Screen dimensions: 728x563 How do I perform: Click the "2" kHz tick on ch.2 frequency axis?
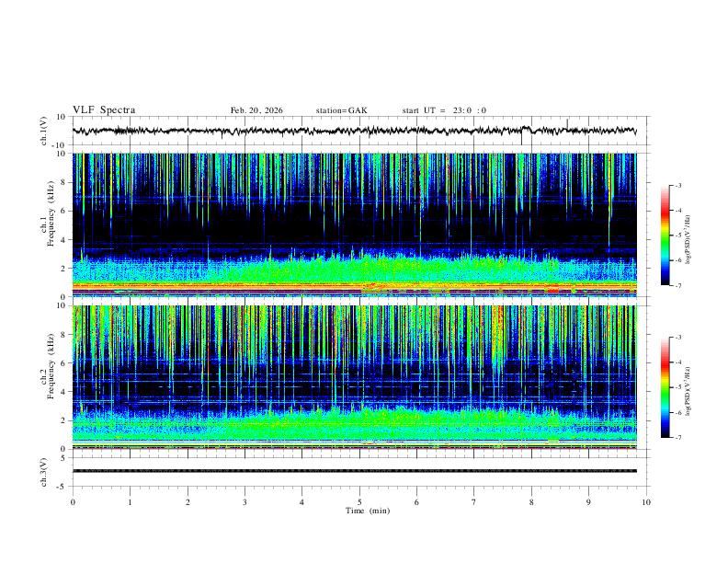tap(63, 420)
